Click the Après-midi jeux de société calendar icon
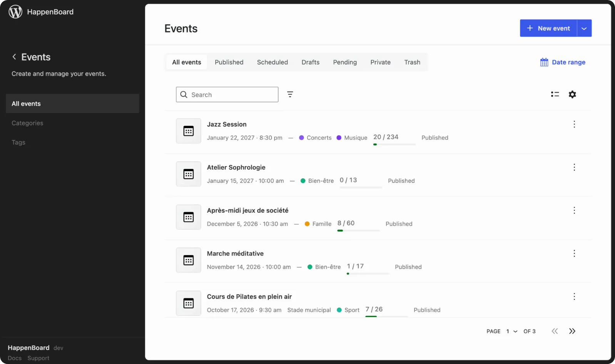Screen dimensions: 615x364 [x=189, y=217]
